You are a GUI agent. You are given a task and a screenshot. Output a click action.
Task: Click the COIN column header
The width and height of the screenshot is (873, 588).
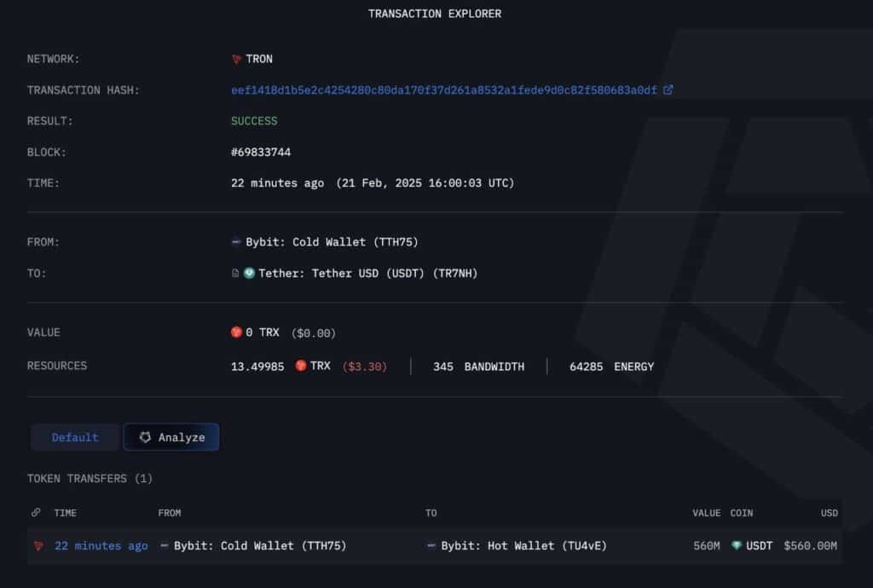point(742,513)
